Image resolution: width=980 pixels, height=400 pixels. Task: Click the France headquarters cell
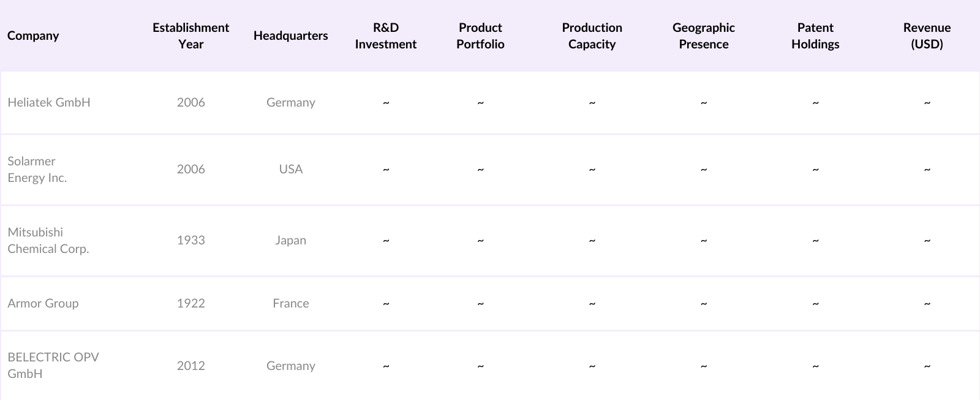(x=290, y=303)
